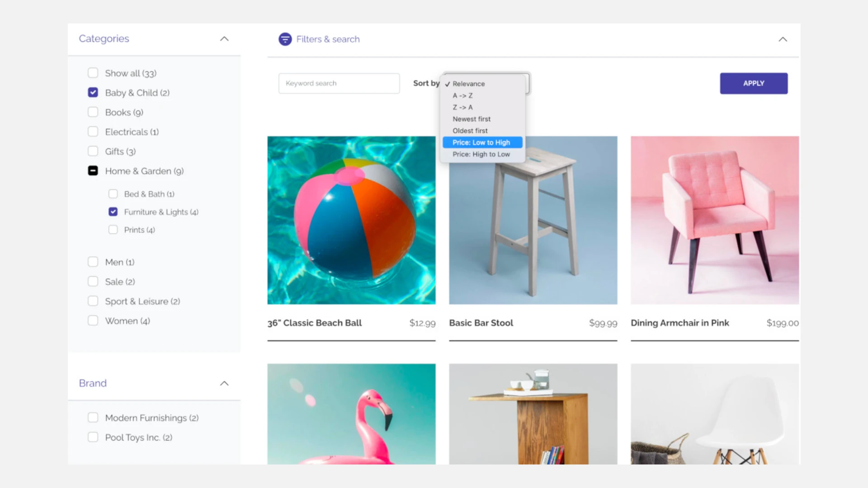Choose Relevance in the sort menu
The height and width of the screenshot is (488, 868).
pos(482,84)
